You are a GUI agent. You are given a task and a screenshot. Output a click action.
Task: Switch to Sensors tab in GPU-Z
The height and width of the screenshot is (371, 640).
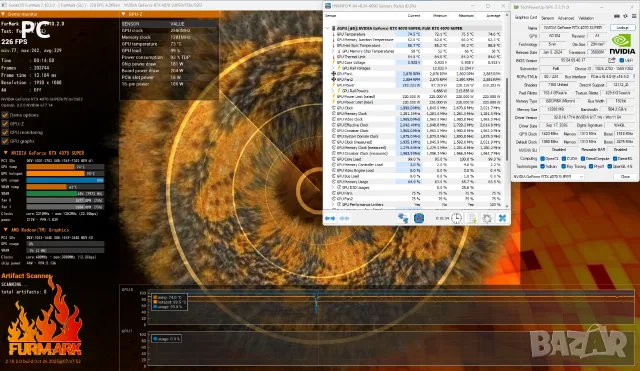point(548,18)
